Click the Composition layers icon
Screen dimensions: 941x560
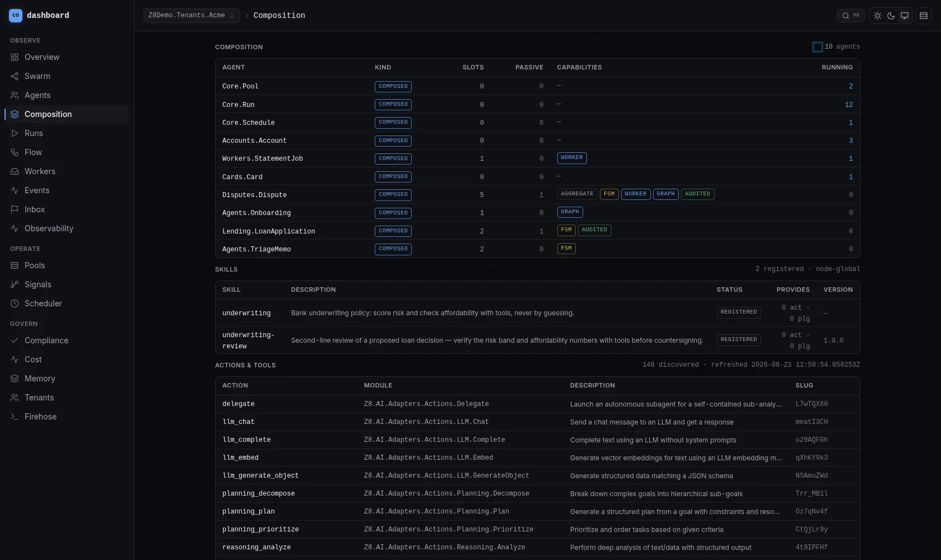[15, 114]
